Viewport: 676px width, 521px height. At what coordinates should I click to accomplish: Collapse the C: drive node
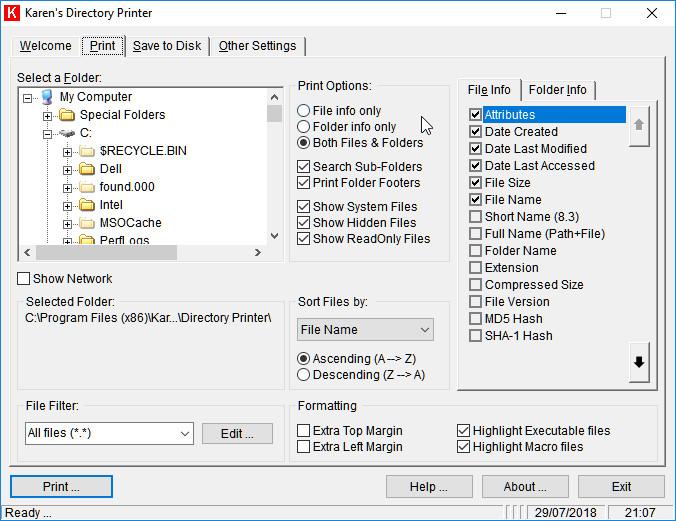tap(47, 135)
